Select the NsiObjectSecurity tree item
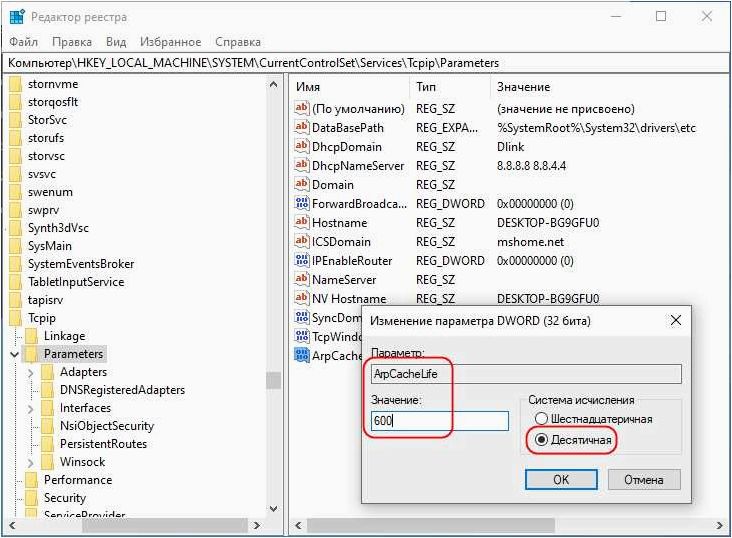Viewport: 732px width, 538px height. pos(107,426)
